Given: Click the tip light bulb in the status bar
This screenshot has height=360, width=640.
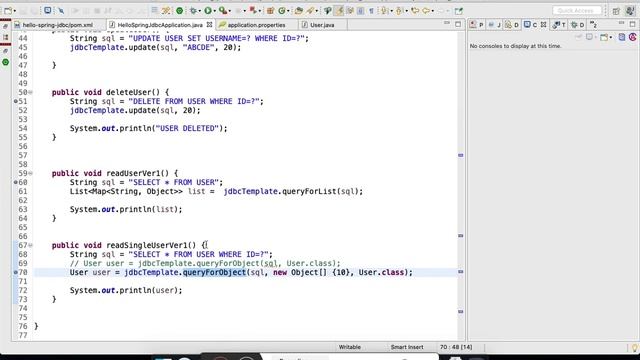Looking at the screenshot, I should click(x=635, y=348).
